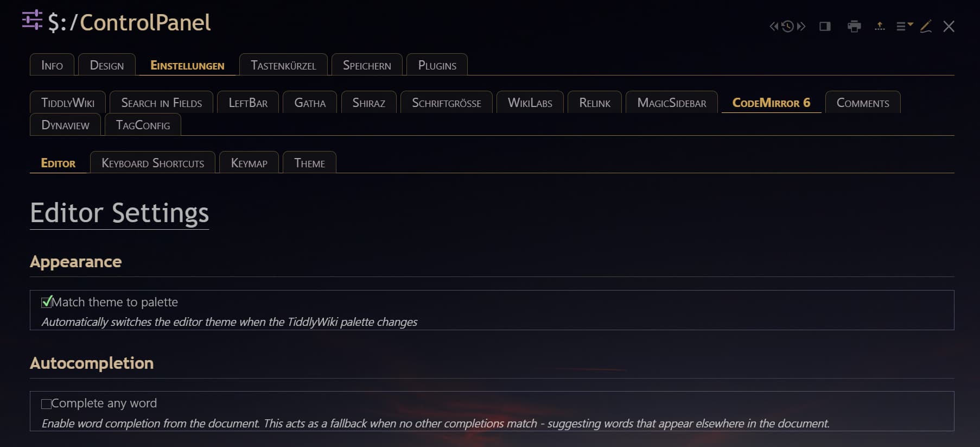Screen dimensions: 980x447
Task: Print the tiddler with the printer icon
Action: click(854, 26)
